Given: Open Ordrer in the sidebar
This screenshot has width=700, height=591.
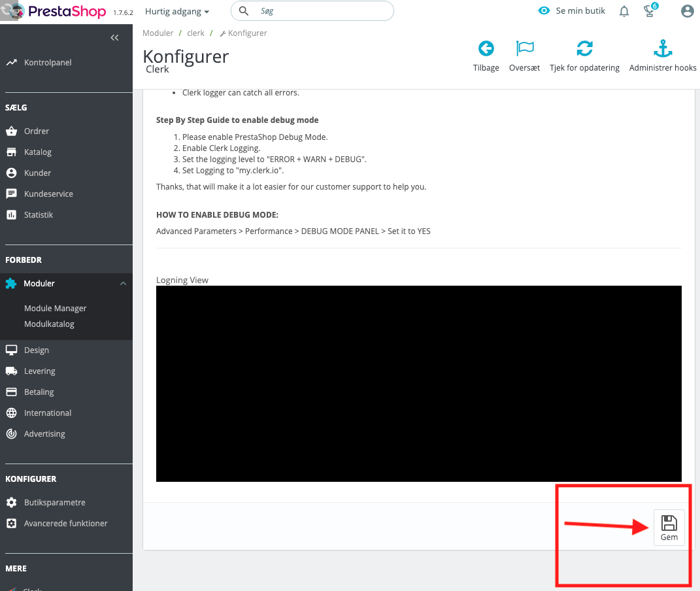Looking at the screenshot, I should 37,131.
